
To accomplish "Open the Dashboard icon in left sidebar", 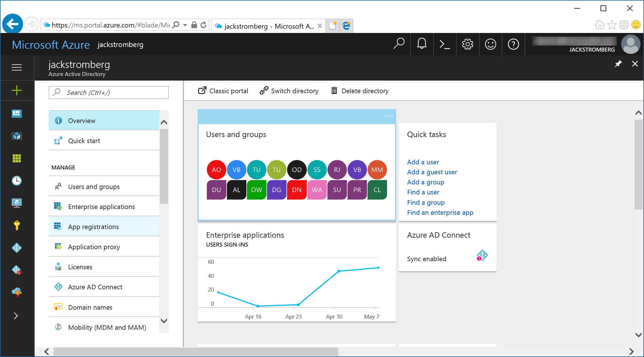I will click(x=17, y=113).
